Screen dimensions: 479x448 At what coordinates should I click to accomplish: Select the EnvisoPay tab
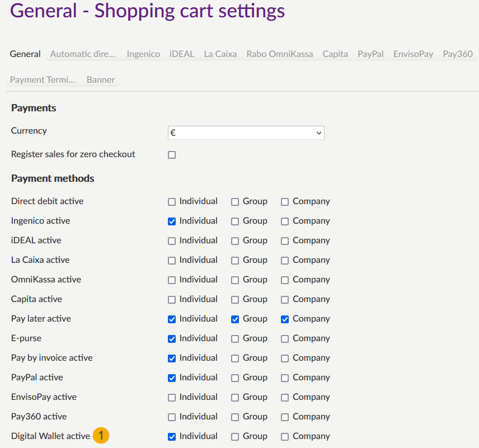(413, 54)
